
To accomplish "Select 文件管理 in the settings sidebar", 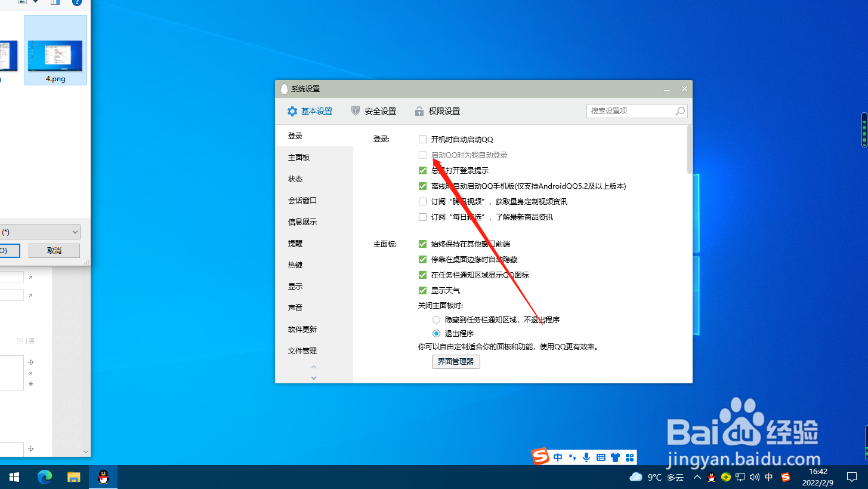I will [x=314, y=351].
